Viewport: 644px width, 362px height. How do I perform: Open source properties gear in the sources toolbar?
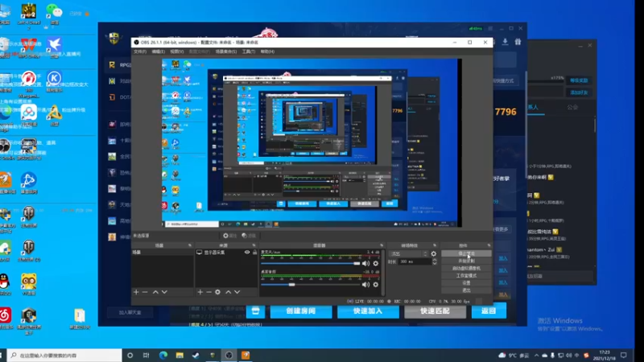[217, 292]
